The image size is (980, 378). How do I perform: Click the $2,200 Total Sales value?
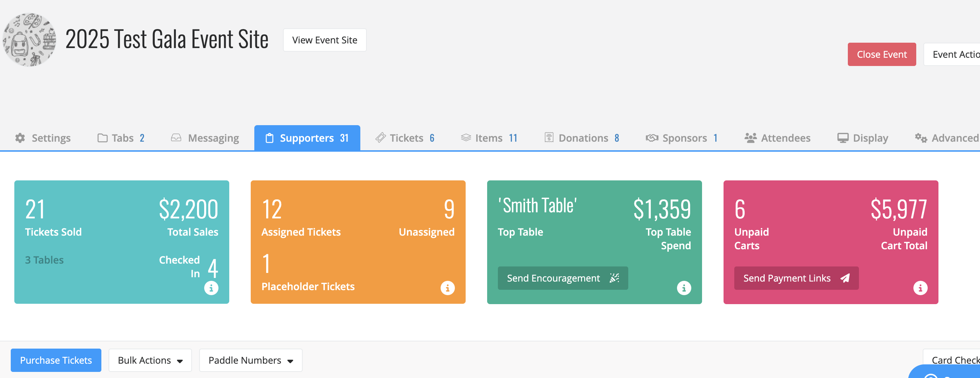pyautogui.click(x=188, y=209)
